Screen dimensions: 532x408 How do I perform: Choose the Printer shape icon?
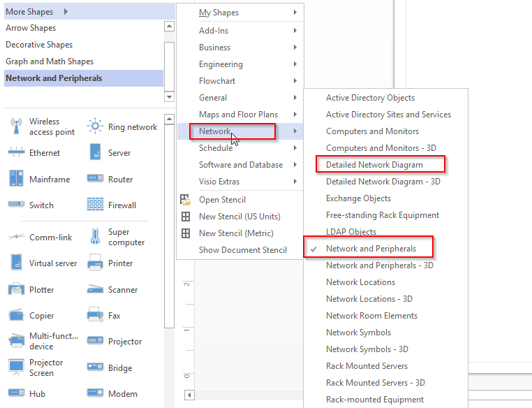click(x=96, y=263)
